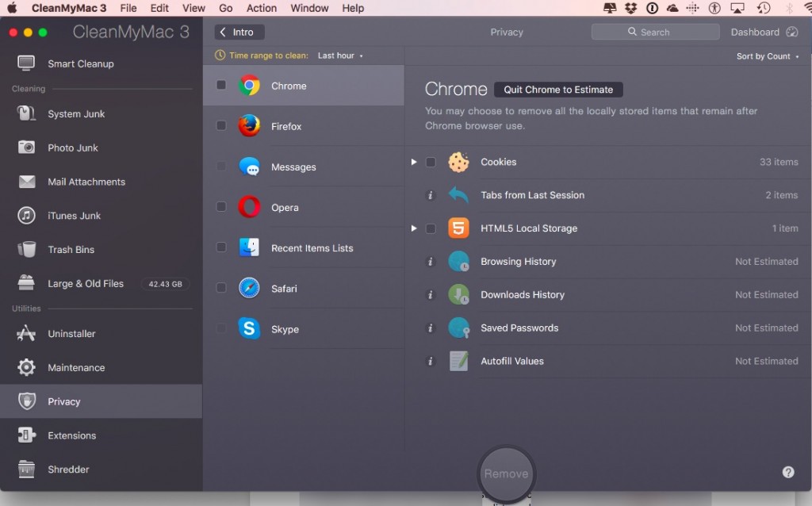Image resolution: width=812 pixels, height=506 pixels.
Task: Open the Dashboard link
Action: click(x=755, y=32)
